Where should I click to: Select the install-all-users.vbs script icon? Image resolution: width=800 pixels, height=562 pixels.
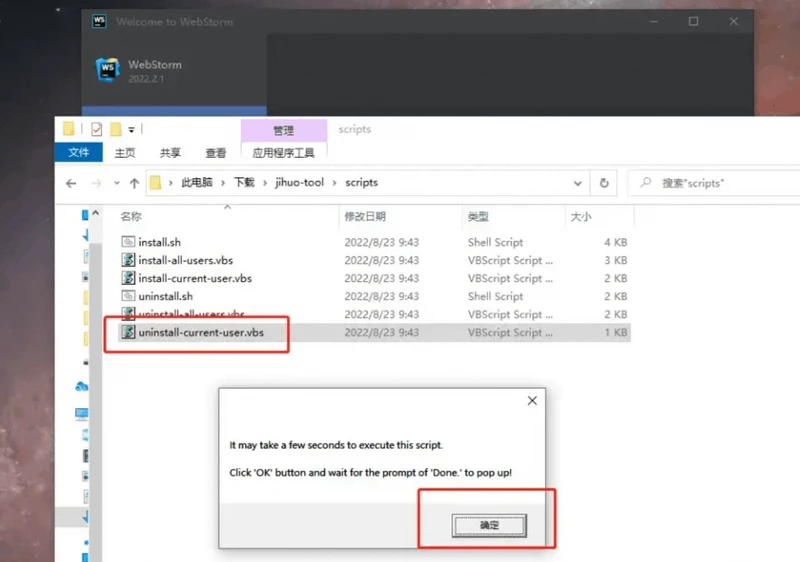coord(128,260)
